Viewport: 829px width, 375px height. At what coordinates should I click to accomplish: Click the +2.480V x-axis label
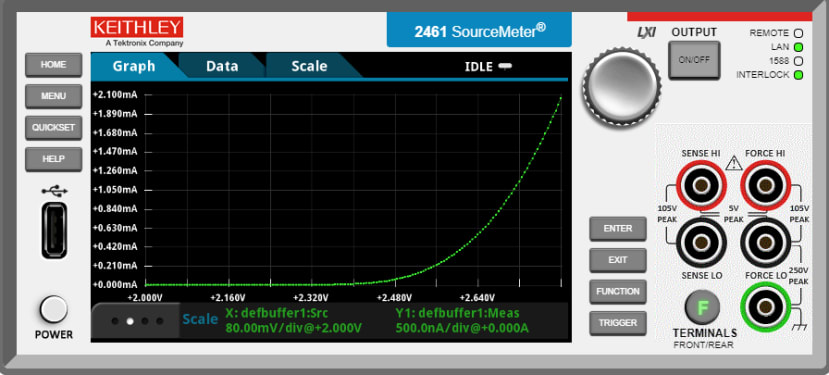pyautogui.click(x=394, y=297)
